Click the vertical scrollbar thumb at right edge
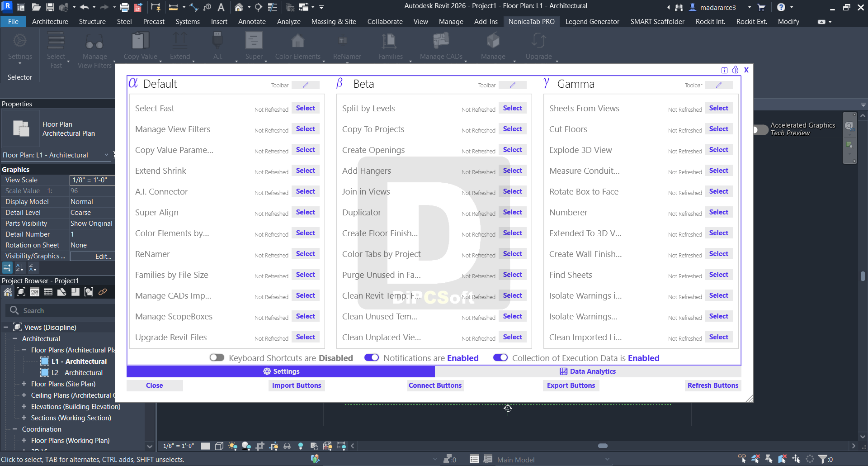 [x=863, y=276]
